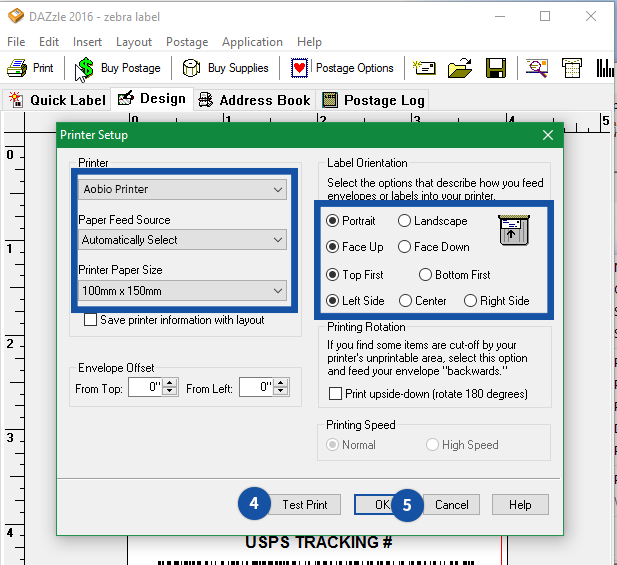617x565 pixels.
Task: Click the barcode icon in toolbar
Action: tap(605, 68)
